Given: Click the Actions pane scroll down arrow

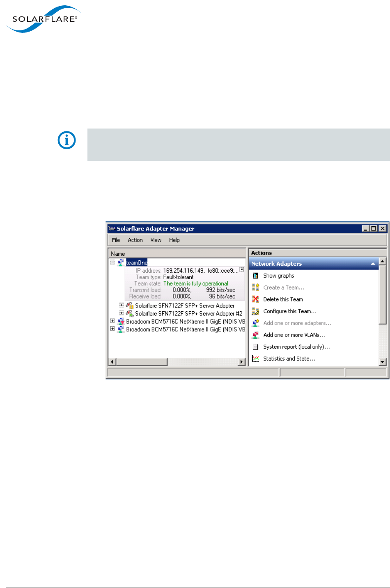Looking at the screenshot, I should point(383,362).
